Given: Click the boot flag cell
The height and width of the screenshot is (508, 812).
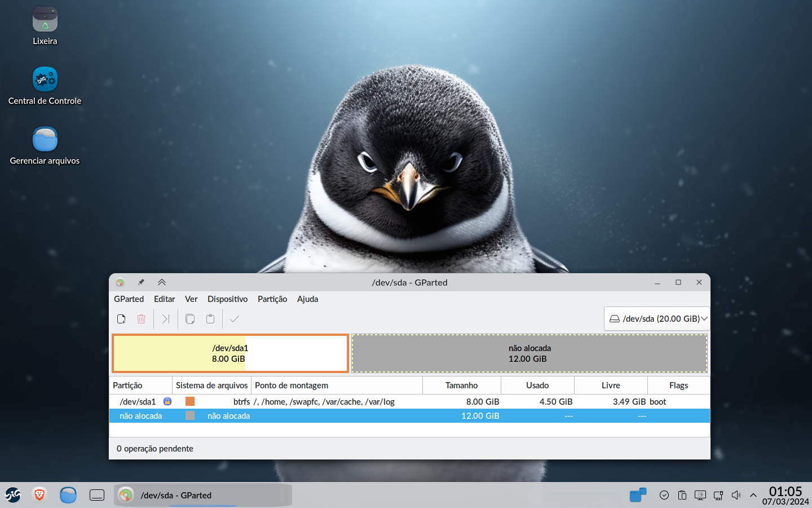Looking at the screenshot, I should point(658,401).
